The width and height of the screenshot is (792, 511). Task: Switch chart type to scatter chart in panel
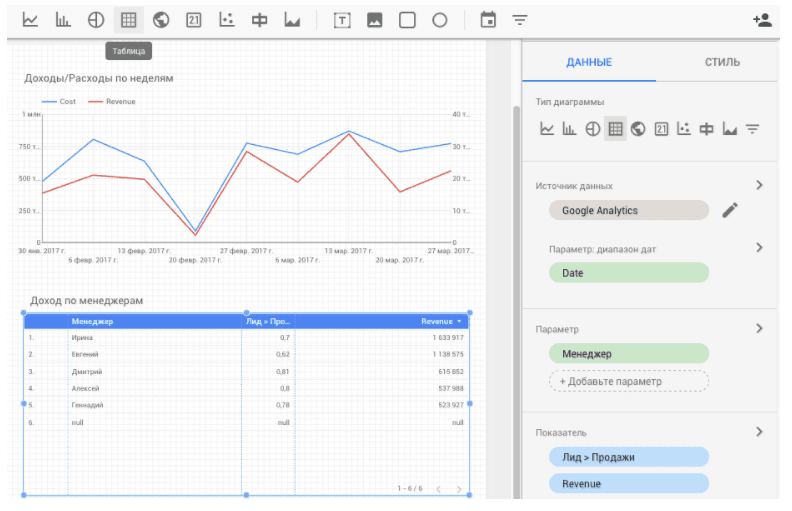(x=683, y=129)
